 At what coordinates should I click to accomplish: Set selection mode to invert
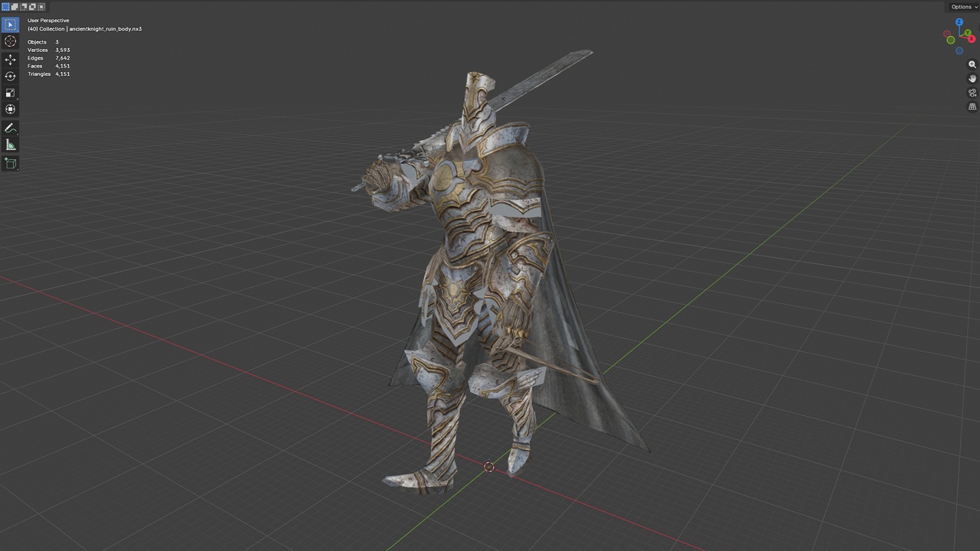click(33, 6)
